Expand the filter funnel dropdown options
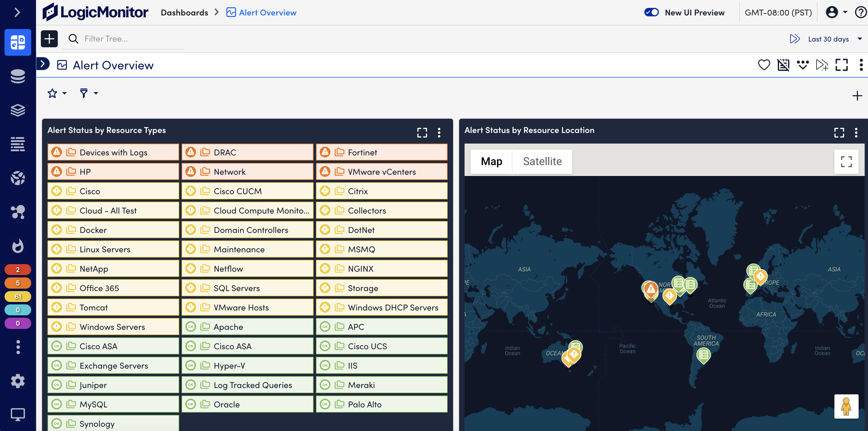The height and width of the screenshot is (431, 868). tap(96, 93)
